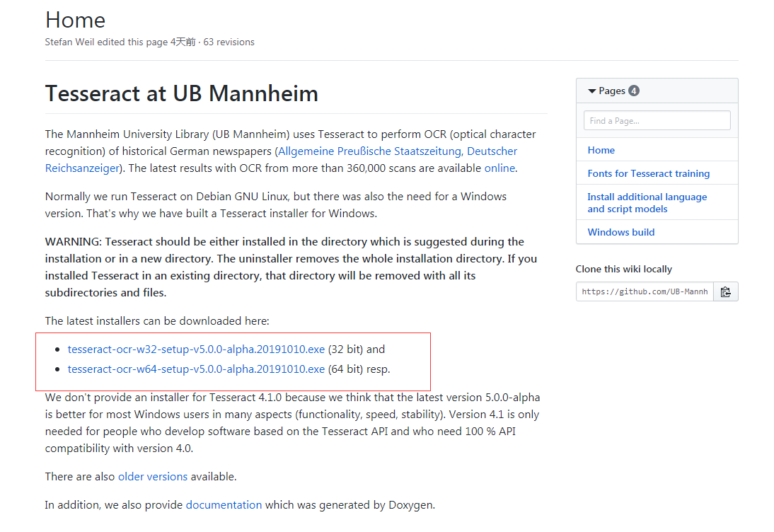Download the 32-bit tesseract installer
This screenshot has height=532, width=774.
pos(196,349)
